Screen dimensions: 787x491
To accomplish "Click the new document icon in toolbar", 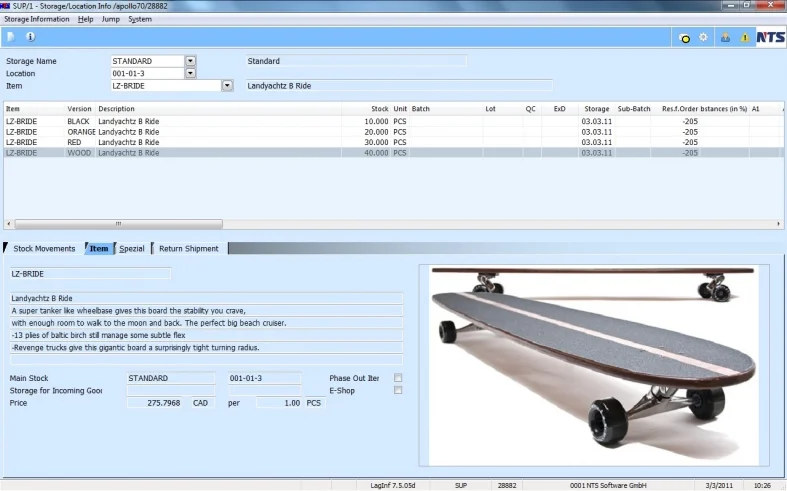I will pos(11,37).
